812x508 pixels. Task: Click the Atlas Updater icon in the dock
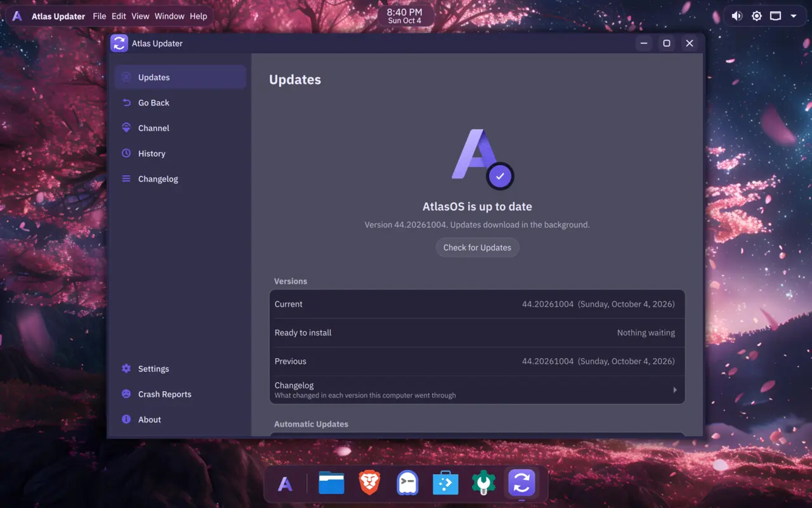pyautogui.click(x=521, y=483)
